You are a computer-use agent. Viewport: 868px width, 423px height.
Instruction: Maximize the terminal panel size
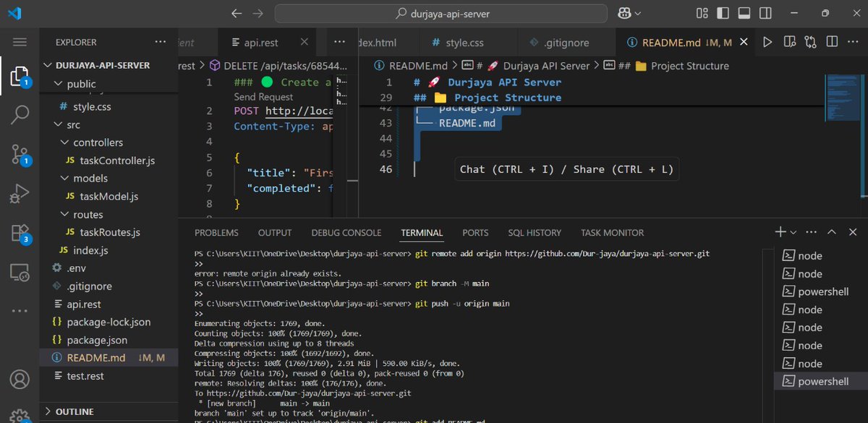[x=832, y=232]
